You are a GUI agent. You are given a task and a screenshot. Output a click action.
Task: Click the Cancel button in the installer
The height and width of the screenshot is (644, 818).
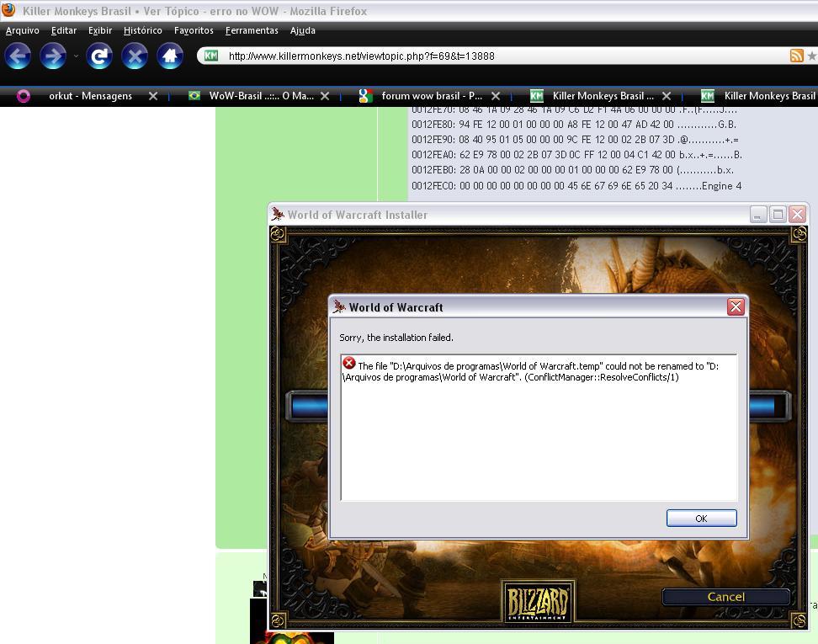coord(725,597)
